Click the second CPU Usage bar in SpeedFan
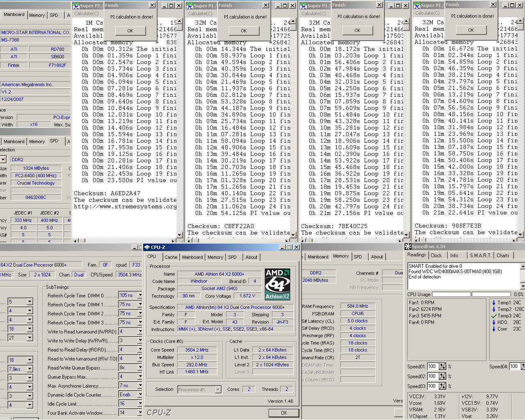Screen dimensions: 525x420 click(x=491, y=294)
